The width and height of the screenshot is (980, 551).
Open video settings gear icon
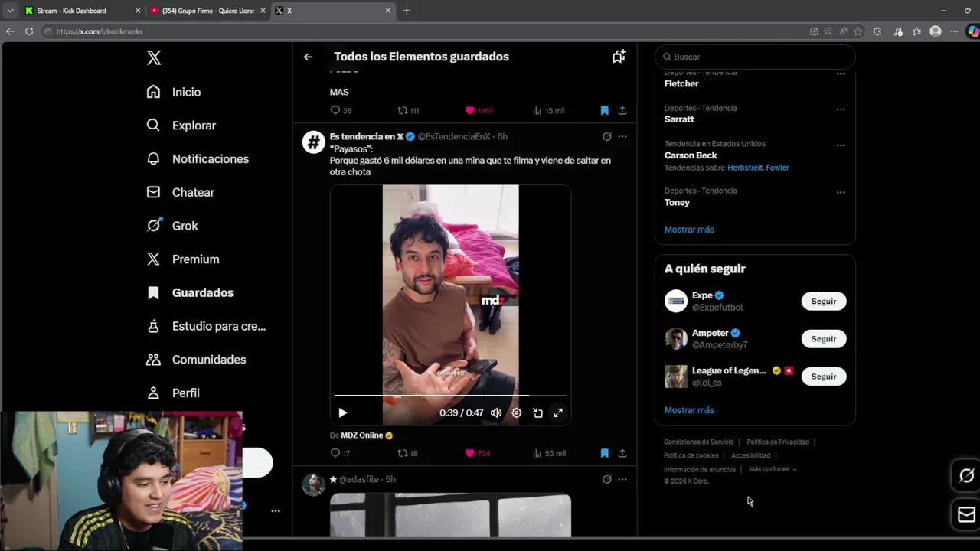point(517,412)
